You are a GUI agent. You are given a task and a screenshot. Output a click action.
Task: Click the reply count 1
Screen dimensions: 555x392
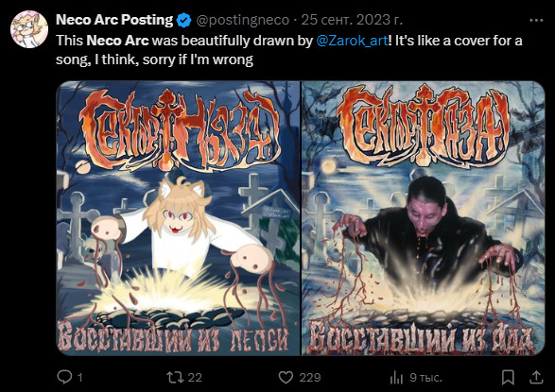coord(80,378)
